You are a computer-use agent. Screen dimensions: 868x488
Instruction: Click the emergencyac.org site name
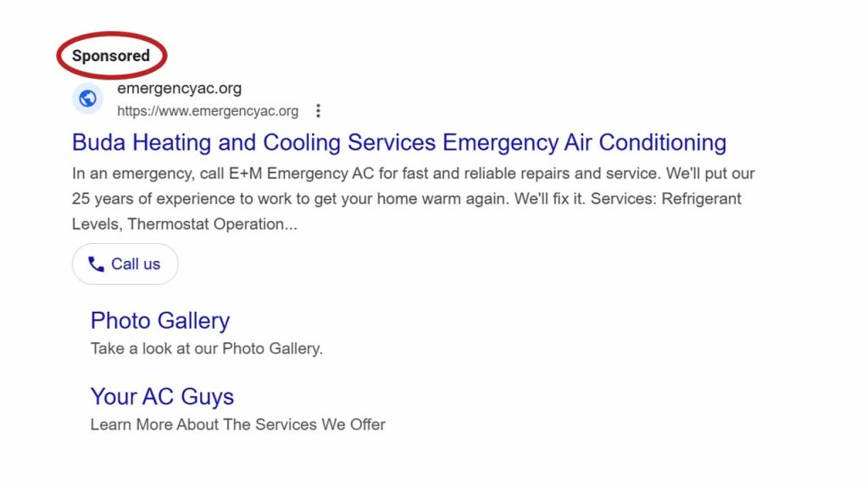pos(179,89)
